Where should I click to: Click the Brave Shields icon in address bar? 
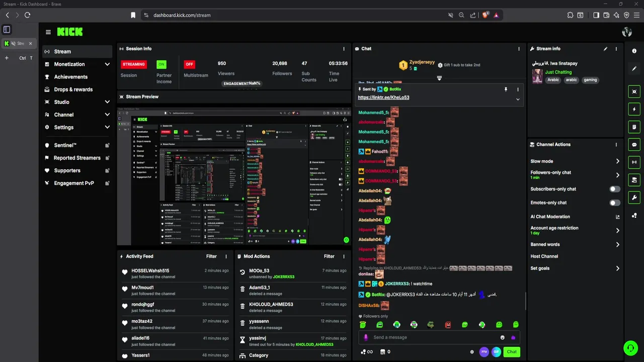485,15
